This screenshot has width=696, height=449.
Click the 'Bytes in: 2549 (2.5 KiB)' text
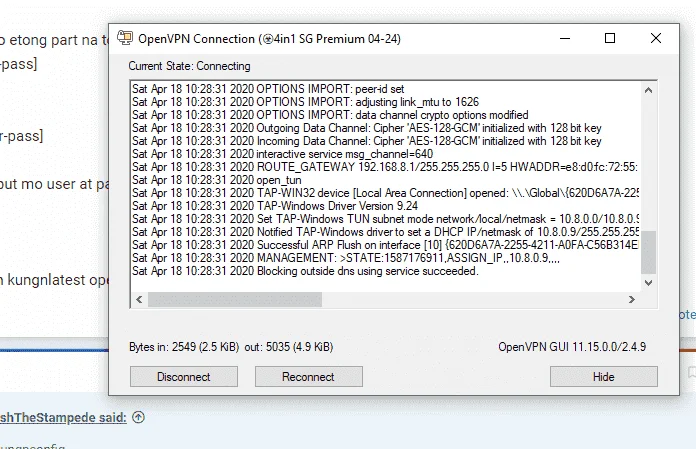coord(184,347)
